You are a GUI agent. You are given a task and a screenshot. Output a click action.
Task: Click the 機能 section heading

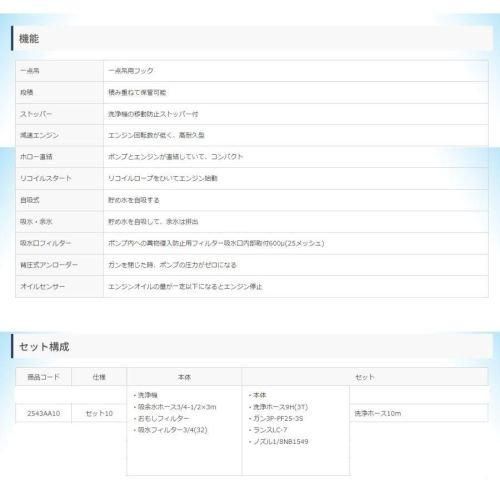point(29,39)
